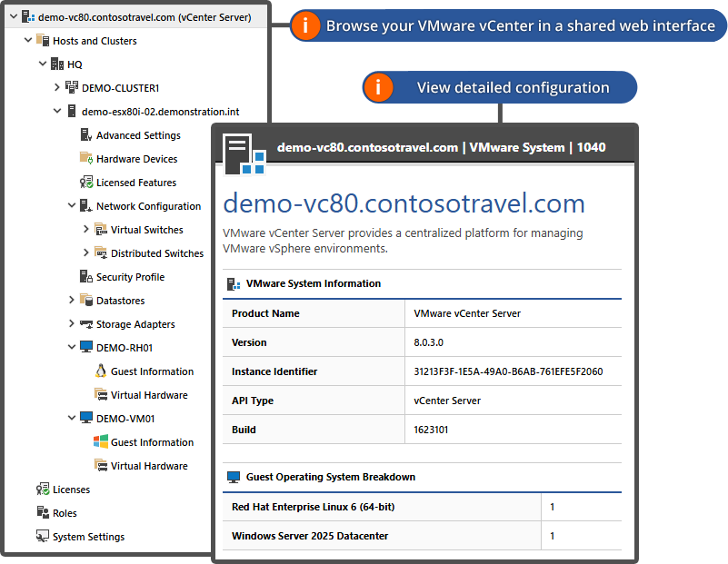Collapse the HQ datacenter node
This screenshot has width=728, height=564.
42,64
